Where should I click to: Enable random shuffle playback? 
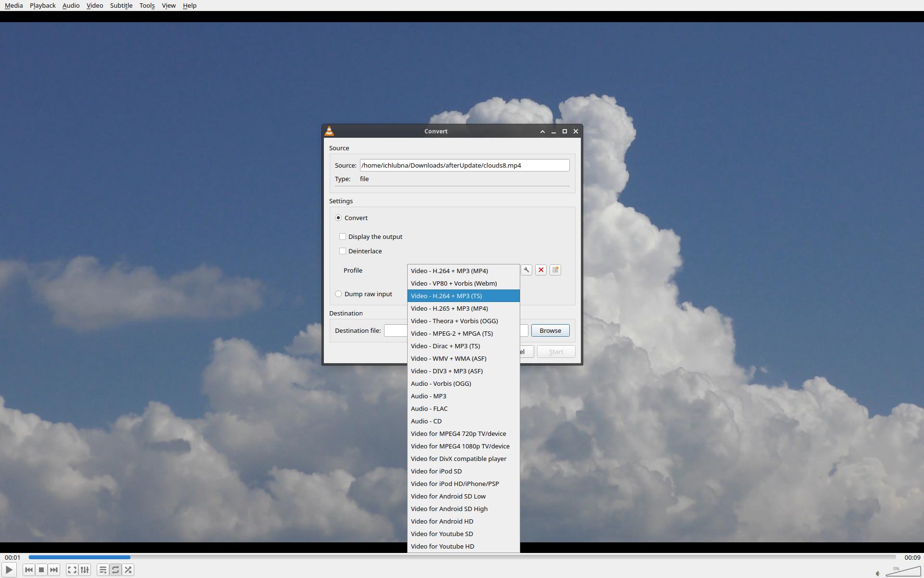click(128, 570)
